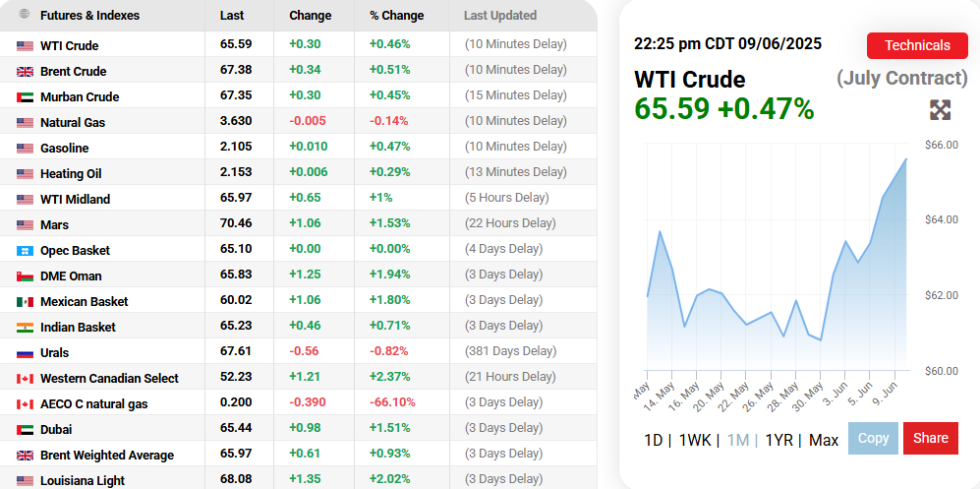Select the 1M chart range
The width and height of the screenshot is (980, 489).
tap(738, 440)
